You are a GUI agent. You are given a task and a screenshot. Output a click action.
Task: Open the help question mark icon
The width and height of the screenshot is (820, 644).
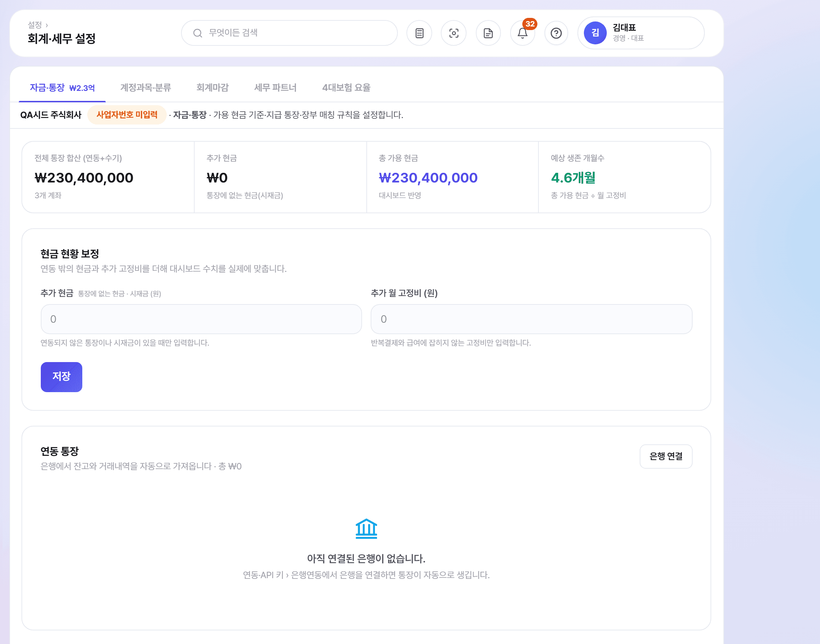(x=556, y=33)
